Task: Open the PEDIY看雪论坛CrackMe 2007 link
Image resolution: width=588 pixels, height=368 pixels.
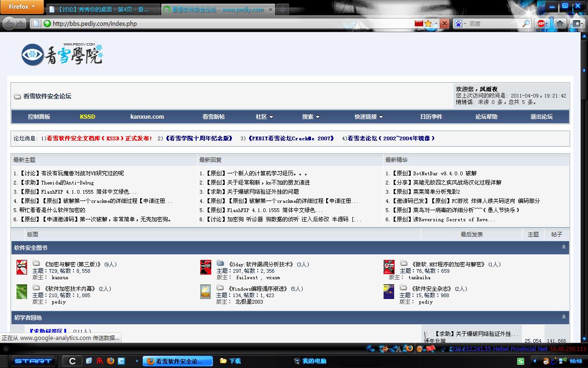Action: pos(291,138)
